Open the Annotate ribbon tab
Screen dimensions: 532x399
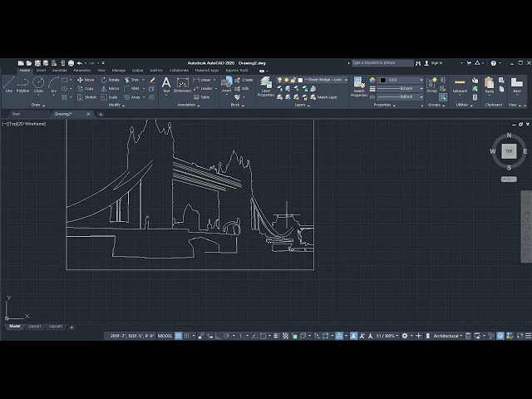[59, 71]
